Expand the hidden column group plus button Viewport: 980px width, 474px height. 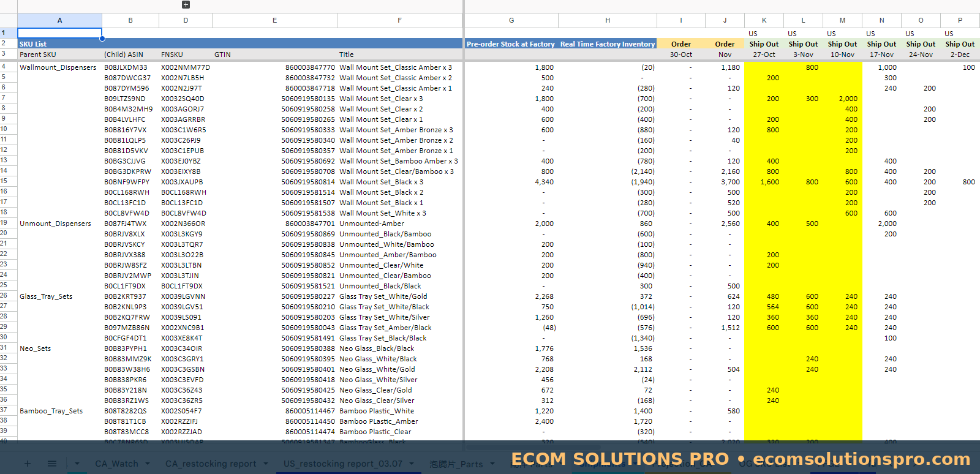tap(186, 5)
